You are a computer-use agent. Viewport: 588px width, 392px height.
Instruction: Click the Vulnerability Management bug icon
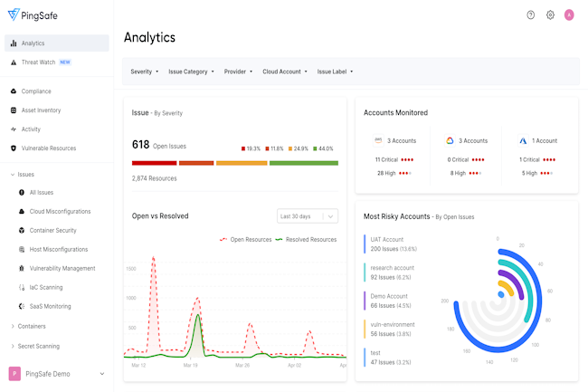[x=22, y=268]
